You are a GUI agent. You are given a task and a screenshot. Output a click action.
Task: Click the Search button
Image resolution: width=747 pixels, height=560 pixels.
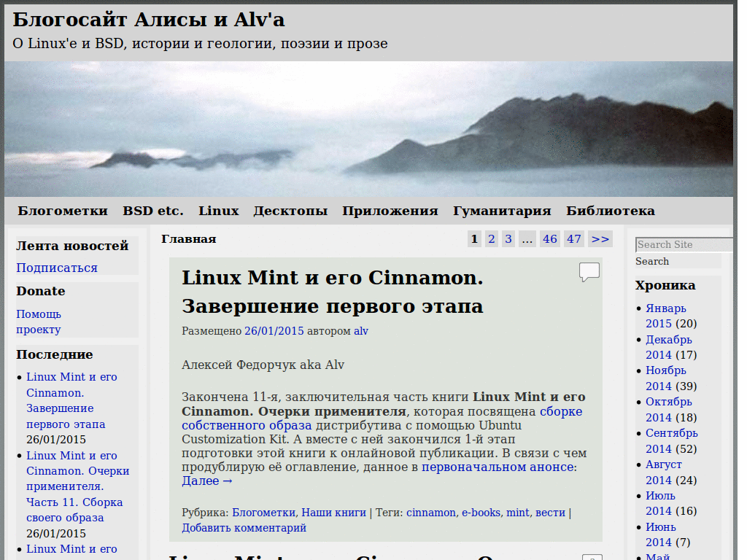tap(652, 262)
